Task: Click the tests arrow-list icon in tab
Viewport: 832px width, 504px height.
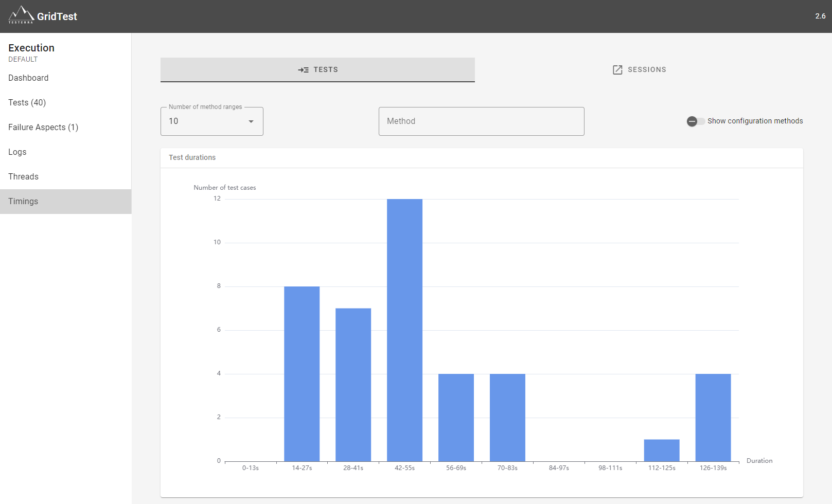Action: tap(304, 70)
